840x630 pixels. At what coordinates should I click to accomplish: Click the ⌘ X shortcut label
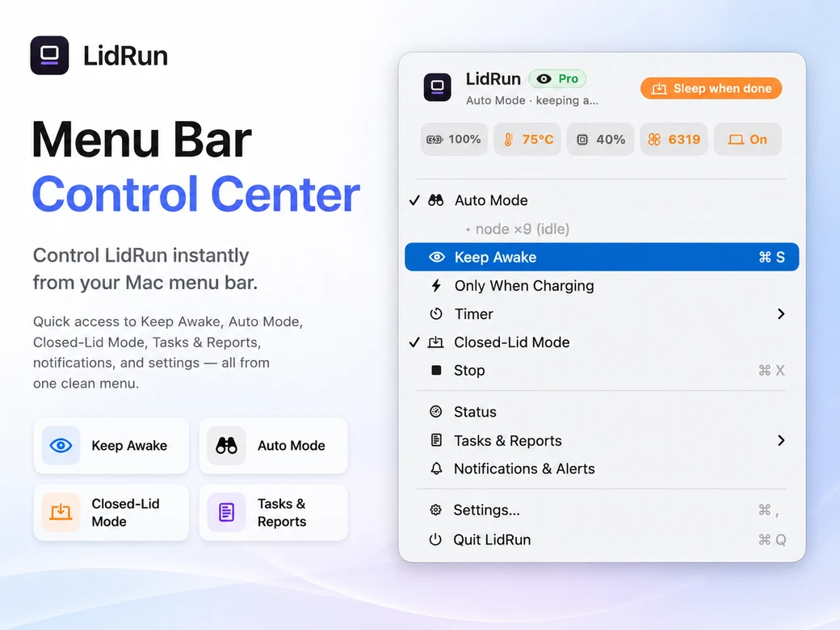click(772, 370)
